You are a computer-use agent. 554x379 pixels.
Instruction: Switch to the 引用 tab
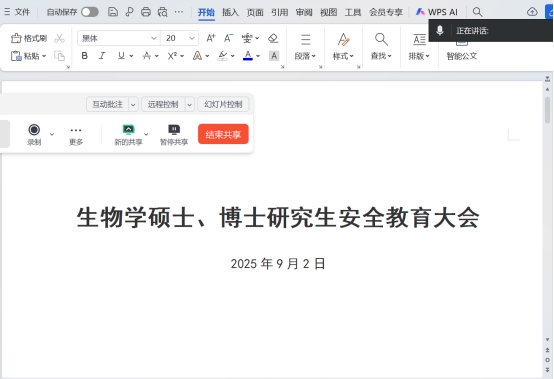pos(279,12)
